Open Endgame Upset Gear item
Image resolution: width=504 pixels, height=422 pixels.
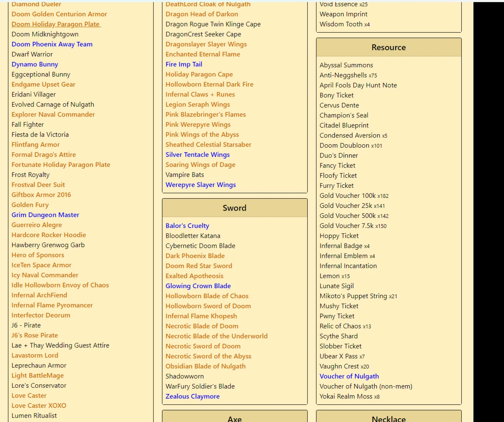click(x=44, y=84)
